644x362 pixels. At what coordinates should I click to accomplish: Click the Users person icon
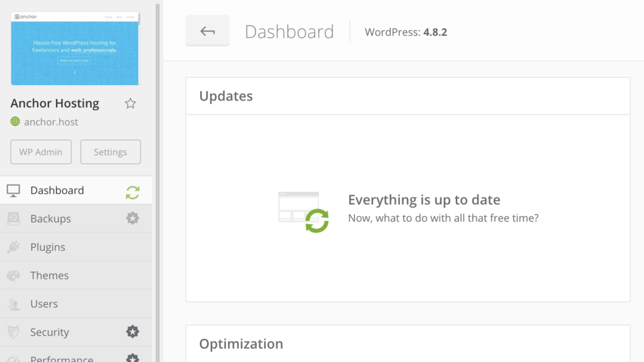pyautogui.click(x=13, y=304)
